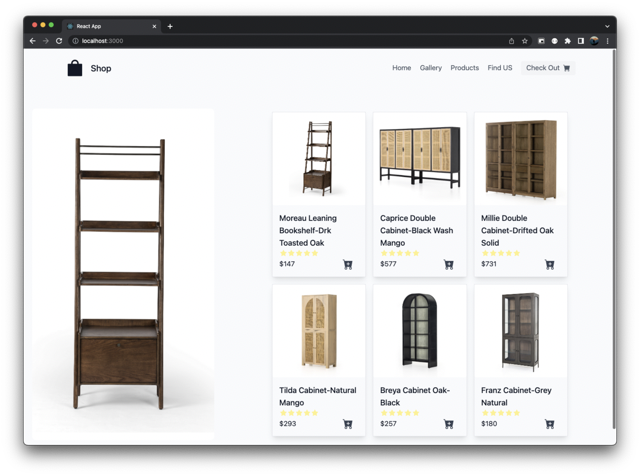Click the large featured bookshelf image
The height and width of the screenshot is (476, 640).
click(123, 274)
